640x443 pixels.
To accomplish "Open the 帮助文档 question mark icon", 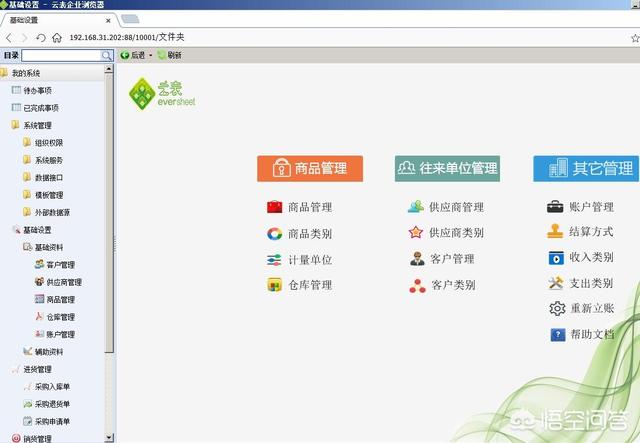I will click(x=558, y=334).
